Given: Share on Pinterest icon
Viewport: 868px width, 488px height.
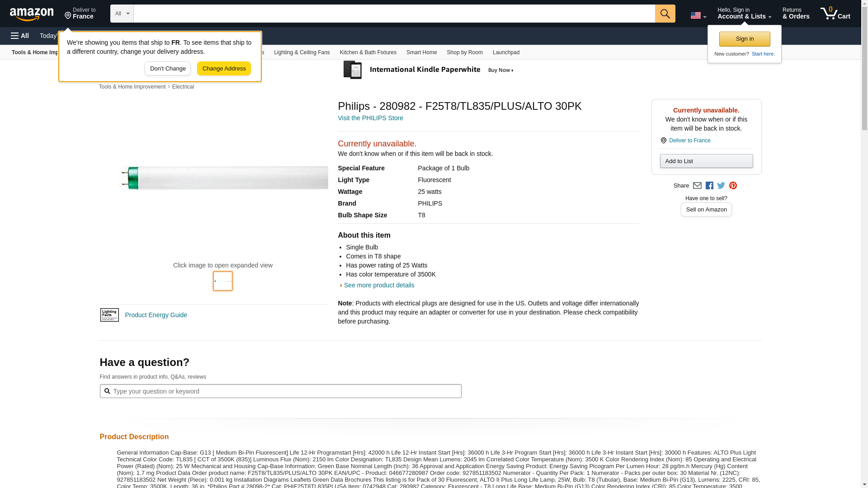Looking at the screenshot, I should (x=733, y=186).
